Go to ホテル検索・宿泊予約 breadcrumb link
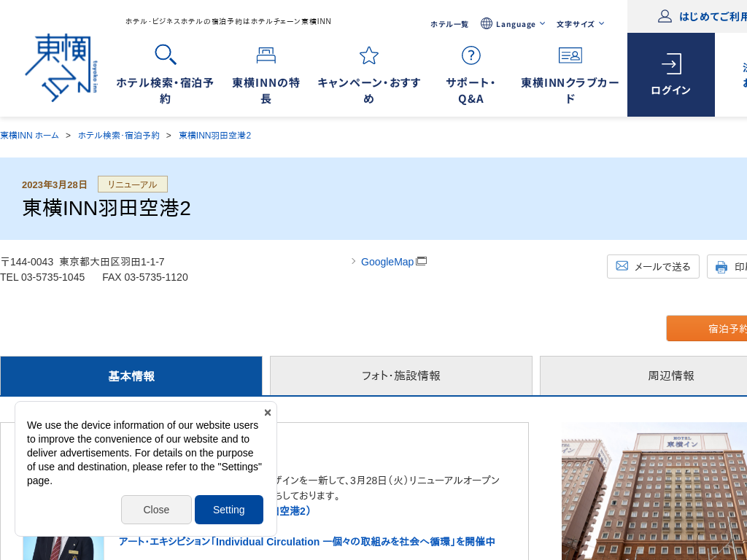This screenshot has width=747, height=560. pyautogui.click(x=119, y=135)
